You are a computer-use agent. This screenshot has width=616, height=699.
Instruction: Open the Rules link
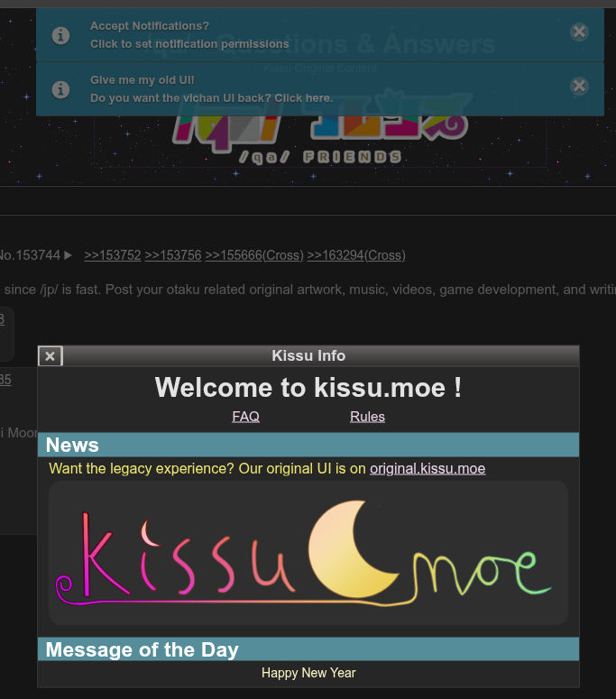pyautogui.click(x=367, y=417)
